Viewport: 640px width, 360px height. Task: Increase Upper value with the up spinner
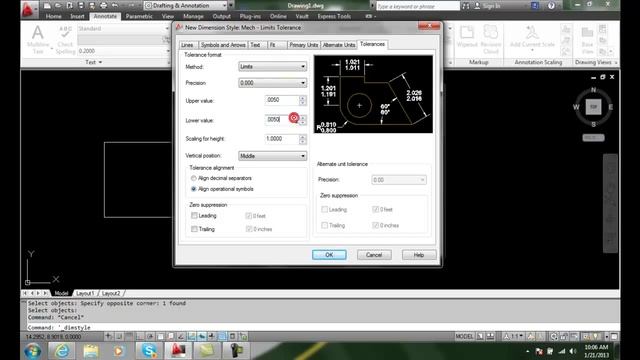(x=302, y=98)
